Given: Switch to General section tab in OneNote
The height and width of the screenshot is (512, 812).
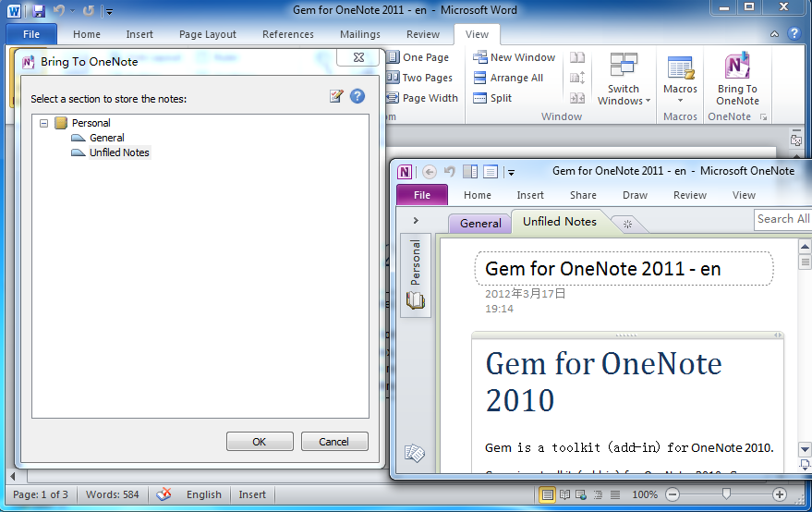Looking at the screenshot, I should (480, 224).
